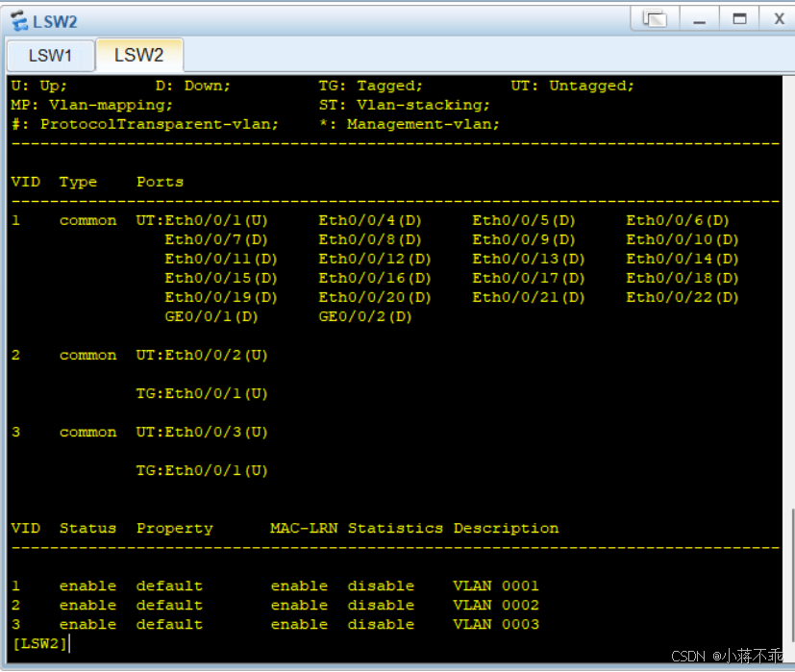This screenshot has width=795, height=672.
Task: Click the 'Eth0/0/10(D)' port entry
Action: pos(682,239)
